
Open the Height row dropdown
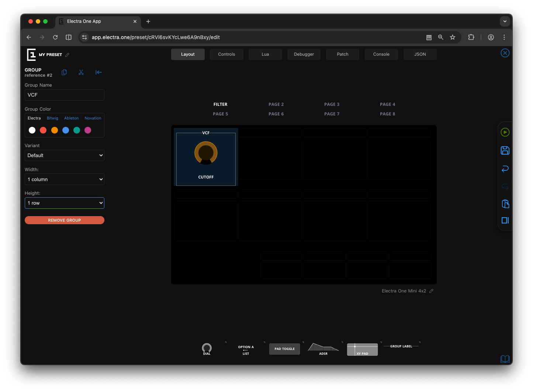pos(65,203)
